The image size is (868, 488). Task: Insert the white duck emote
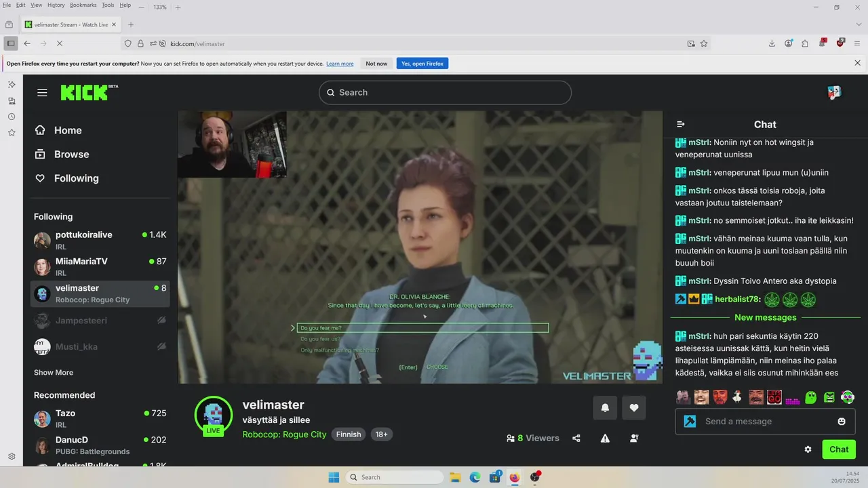tap(738, 397)
